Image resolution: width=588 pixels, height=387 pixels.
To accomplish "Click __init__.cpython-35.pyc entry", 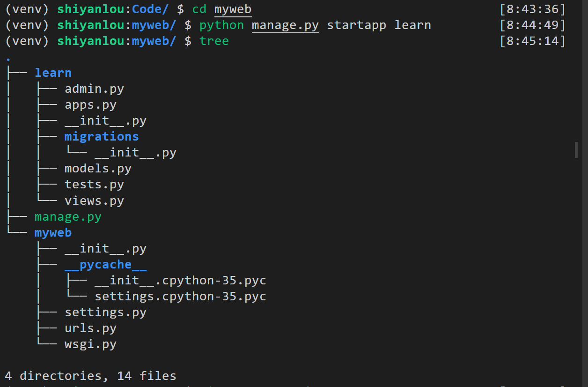I will (x=180, y=281).
